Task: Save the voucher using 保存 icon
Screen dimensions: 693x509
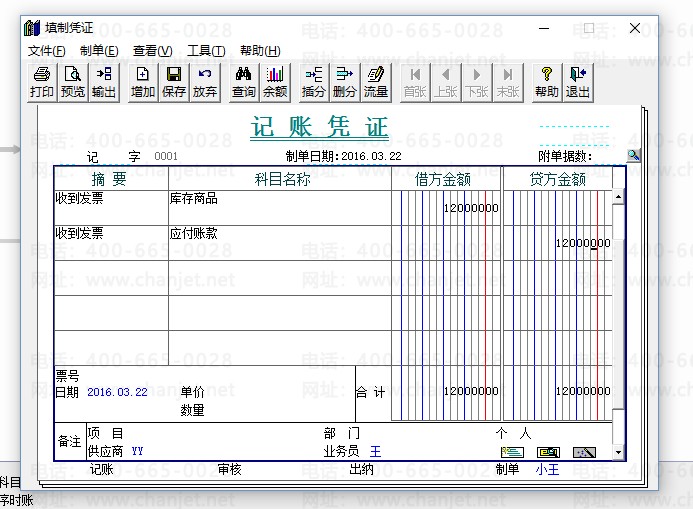Action: point(174,82)
